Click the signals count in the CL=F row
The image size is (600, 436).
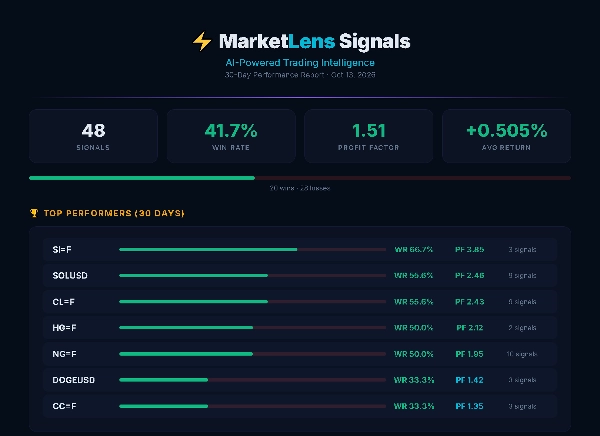522,302
